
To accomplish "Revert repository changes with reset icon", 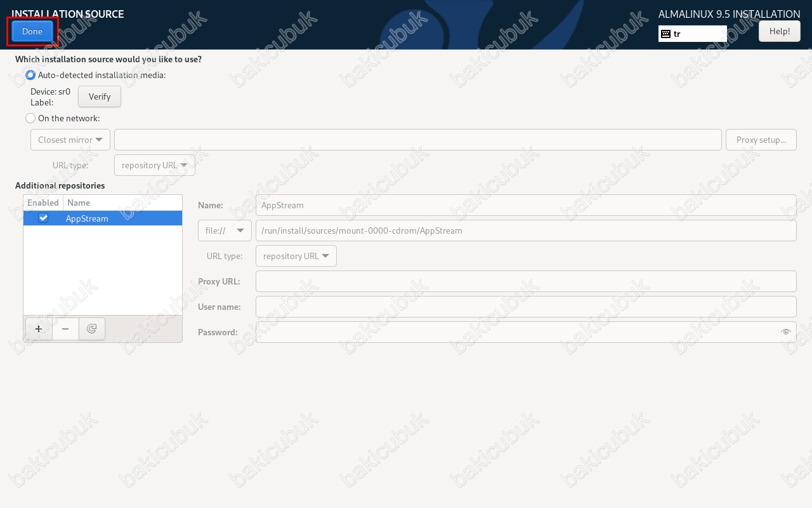I will pos(92,329).
